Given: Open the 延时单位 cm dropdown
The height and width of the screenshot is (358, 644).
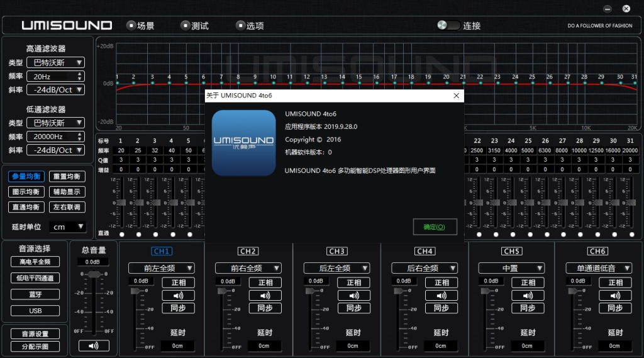Looking at the screenshot, I should 68,227.
